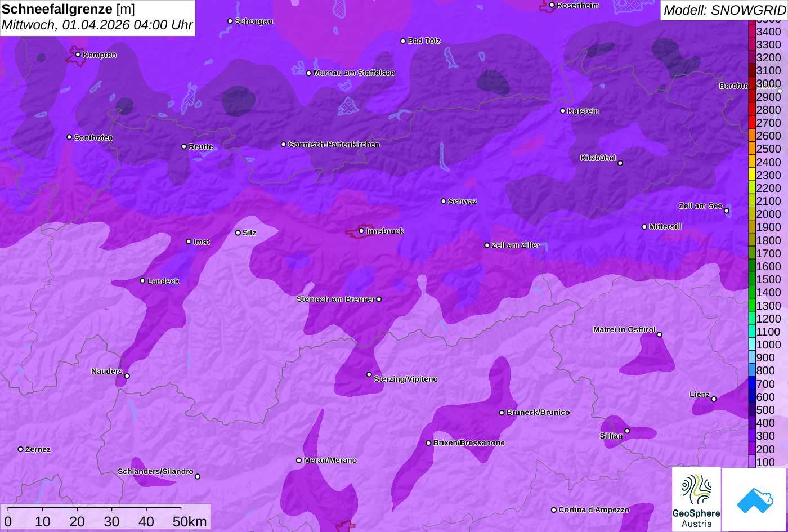The width and height of the screenshot is (788, 532).
Task: Click the Matrei in Osttirol marker
Action: 660,334
